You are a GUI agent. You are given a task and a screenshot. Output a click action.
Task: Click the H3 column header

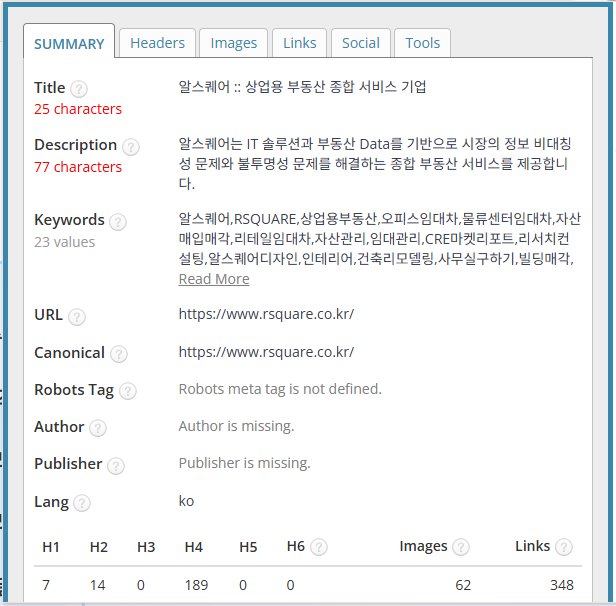point(146,547)
